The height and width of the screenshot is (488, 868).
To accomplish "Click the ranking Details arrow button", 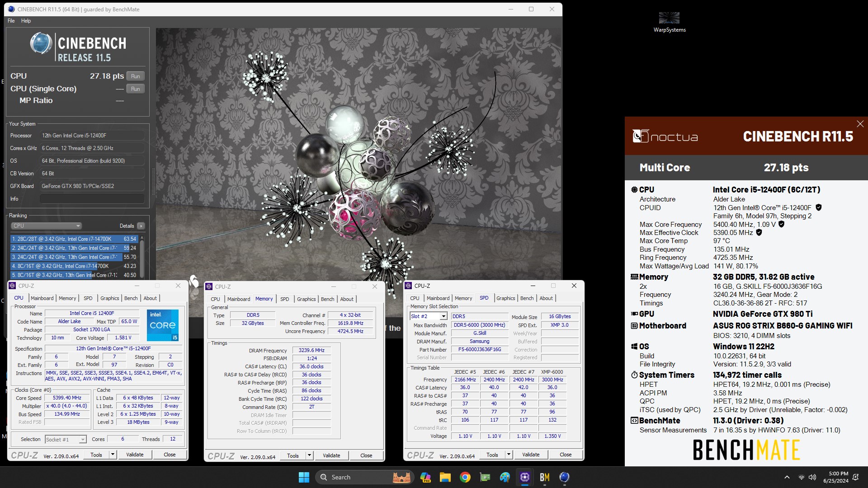I will coord(141,226).
